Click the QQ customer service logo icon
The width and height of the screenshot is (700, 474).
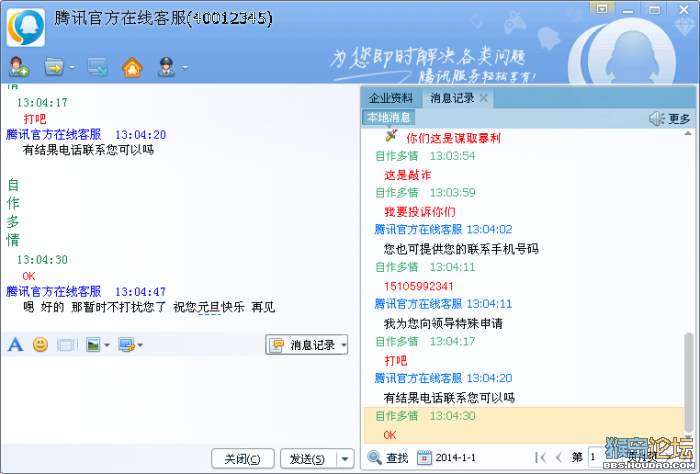click(26, 28)
